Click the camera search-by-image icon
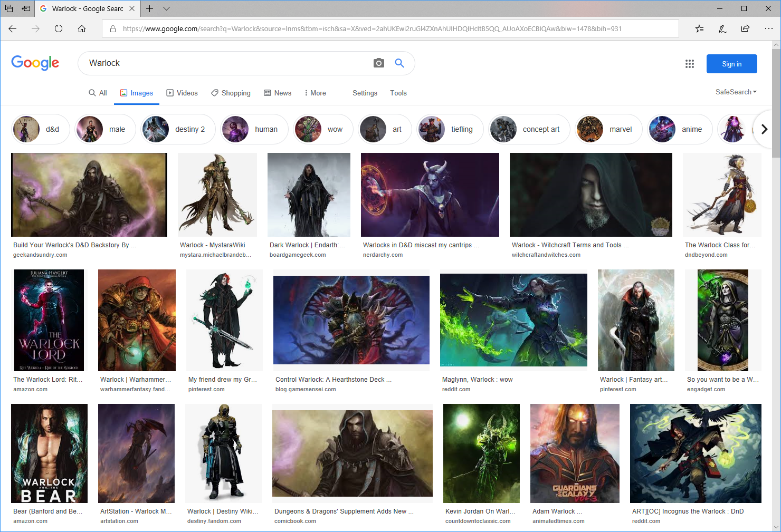The width and height of the screenshot is (781, 532). [378, 63]
